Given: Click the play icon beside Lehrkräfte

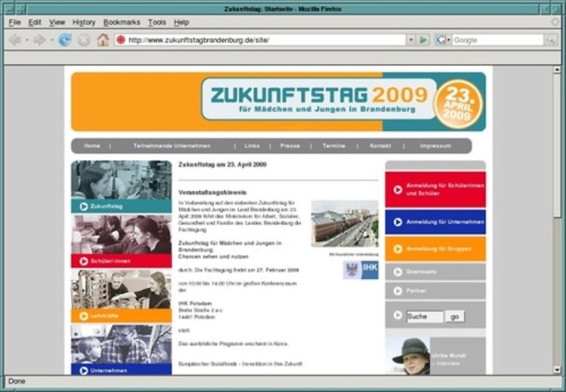Looking at the screenshot, I should point(84,316).
